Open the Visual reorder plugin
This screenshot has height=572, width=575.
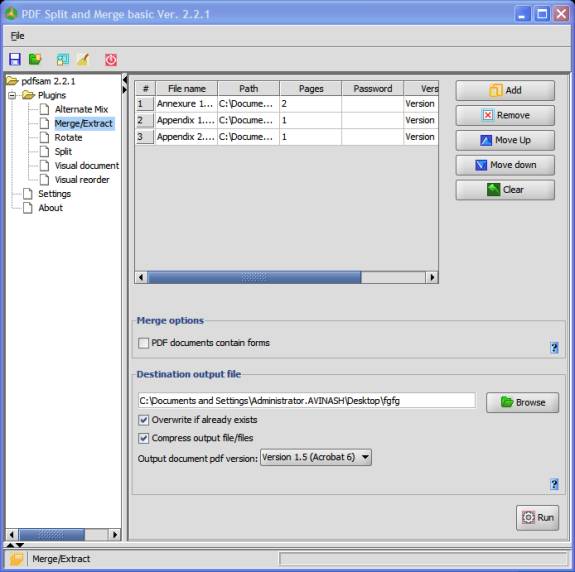click(x=82, y=180)
